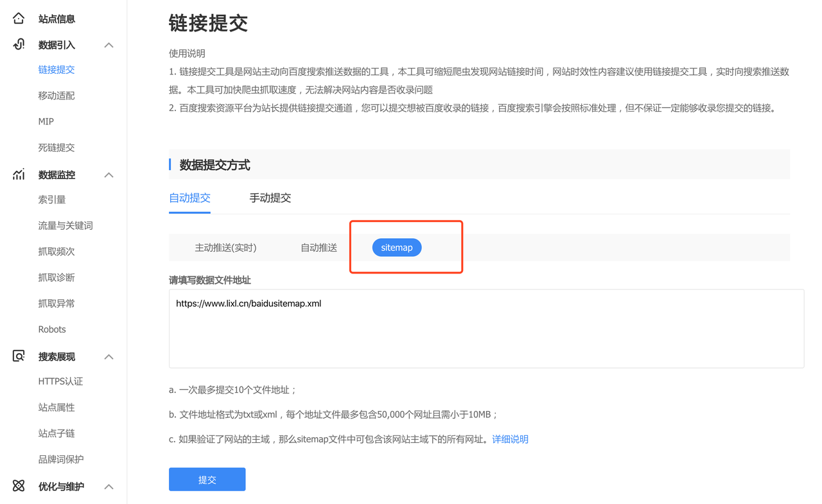Select the sitemap pill option
The width and height of the screenshot is (822, 504).
[397, 248]
